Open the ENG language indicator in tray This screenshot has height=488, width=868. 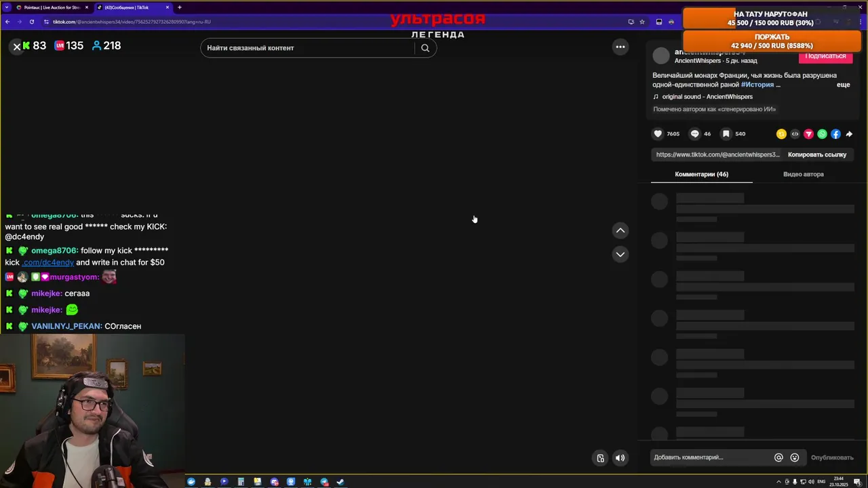coord(821,482)
